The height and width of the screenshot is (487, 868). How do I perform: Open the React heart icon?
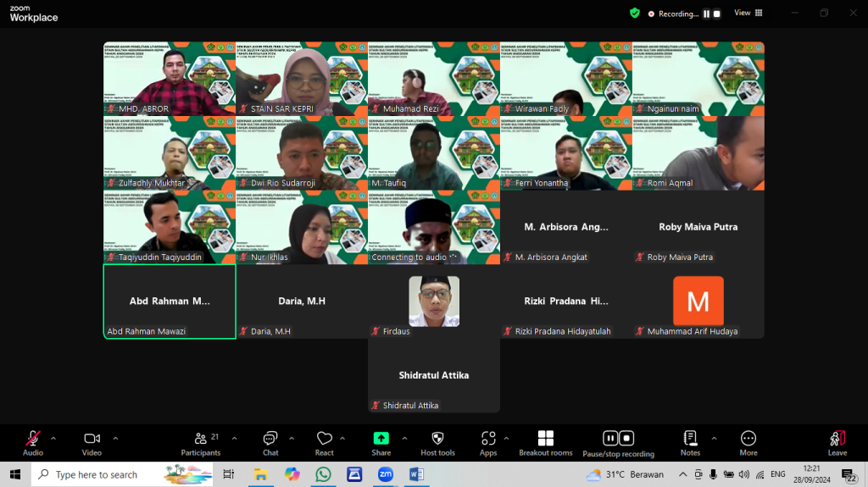tap(325, 444)
